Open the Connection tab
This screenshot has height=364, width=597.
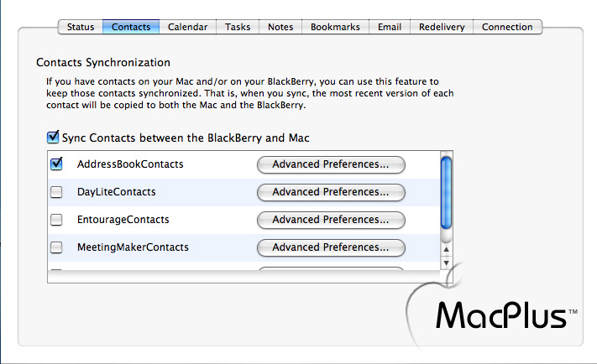click(507, 27)
